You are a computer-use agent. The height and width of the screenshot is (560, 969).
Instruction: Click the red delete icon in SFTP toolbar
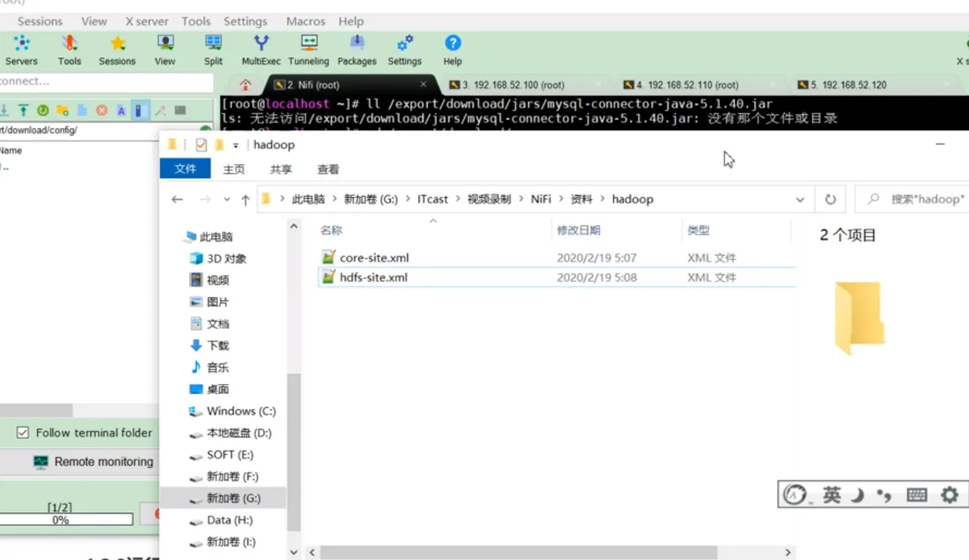tap(101, 110)
